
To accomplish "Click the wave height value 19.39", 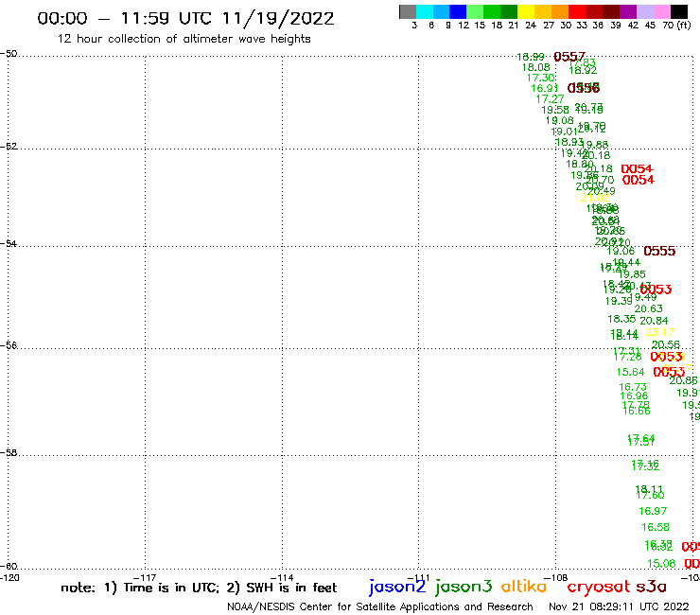I will point(619,301).
